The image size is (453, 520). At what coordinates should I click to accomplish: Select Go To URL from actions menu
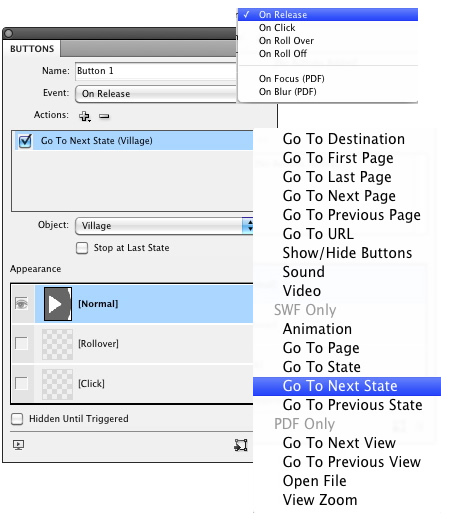click(x=318, y=234)
